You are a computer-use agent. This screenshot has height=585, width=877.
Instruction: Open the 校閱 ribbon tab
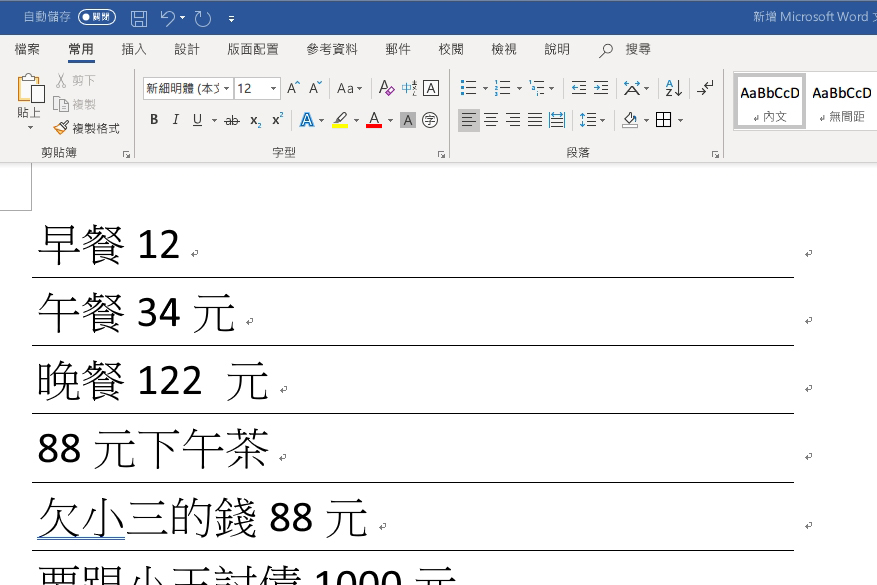[450, 49]
